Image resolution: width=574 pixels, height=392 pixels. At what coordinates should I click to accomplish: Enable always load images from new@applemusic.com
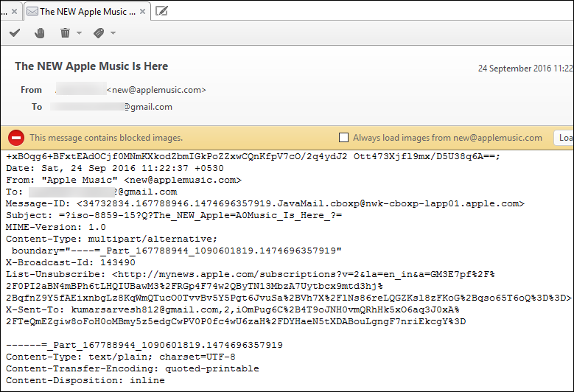pyautogui.click(x=343, y=138)
